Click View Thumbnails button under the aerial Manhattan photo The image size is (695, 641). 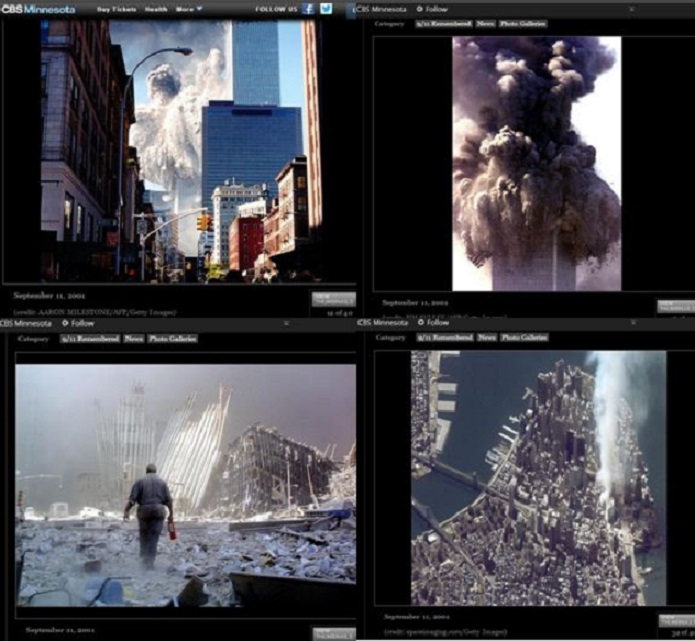(x=675, y=620)
